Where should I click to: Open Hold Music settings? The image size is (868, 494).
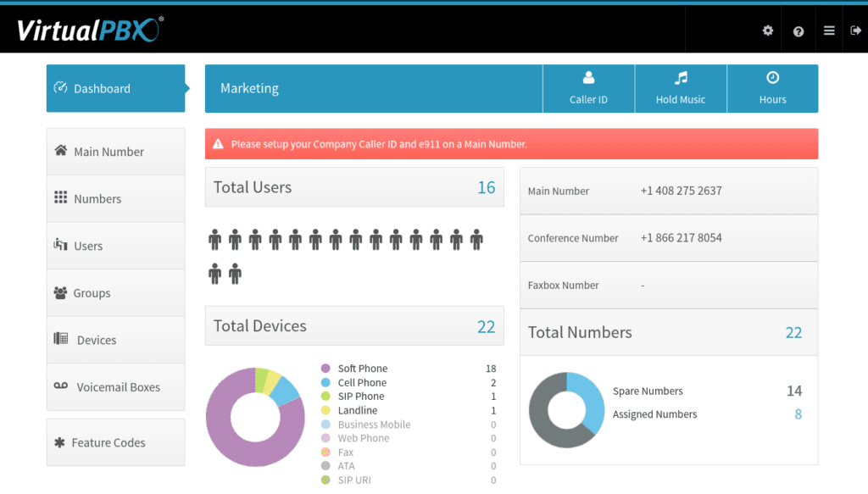(x=681, y=88)
